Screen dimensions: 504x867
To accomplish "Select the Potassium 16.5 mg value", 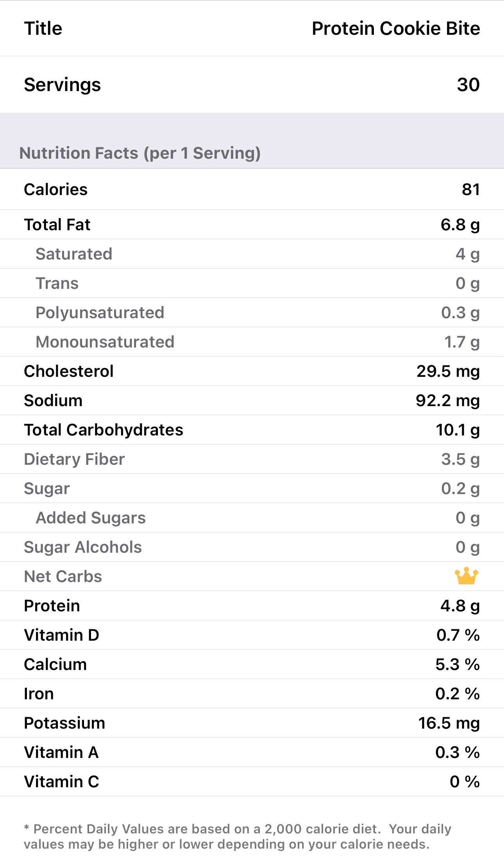I will [449, 723].
